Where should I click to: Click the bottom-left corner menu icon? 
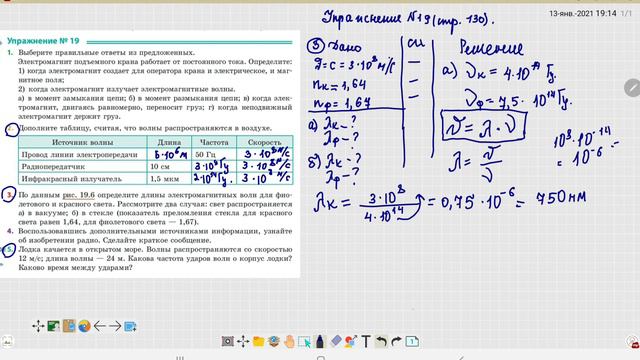point(7,342)
